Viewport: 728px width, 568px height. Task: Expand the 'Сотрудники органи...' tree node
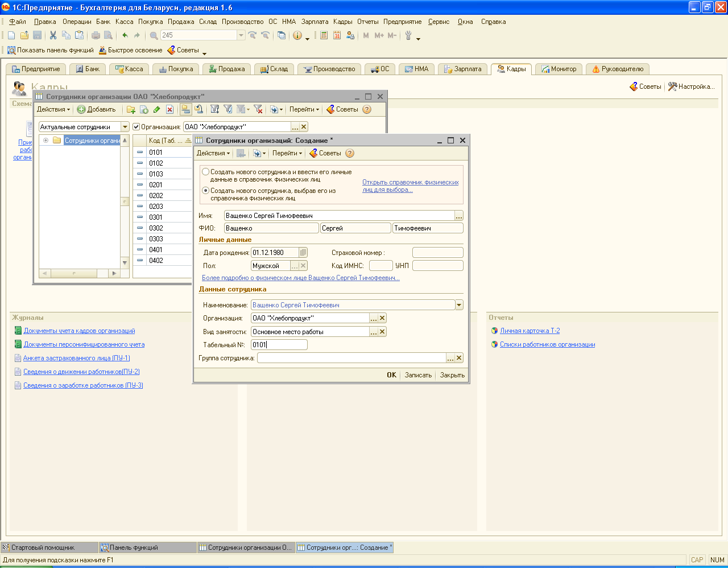click(x=45, y=141)
